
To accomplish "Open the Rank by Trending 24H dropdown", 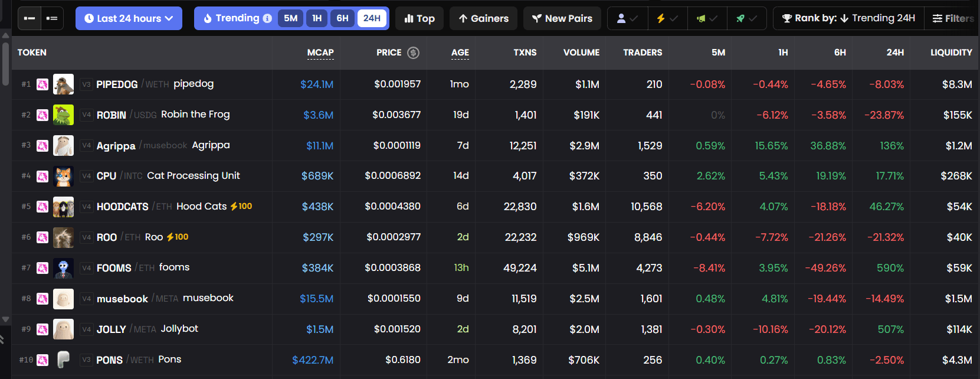I will [848, 18].
